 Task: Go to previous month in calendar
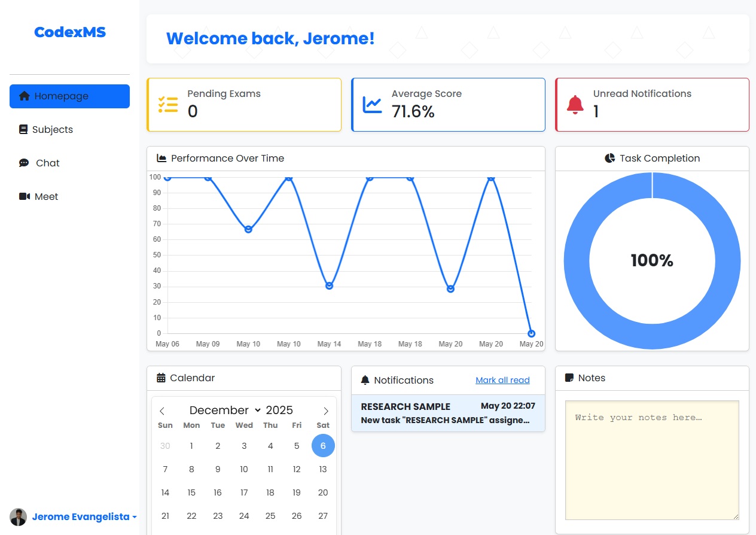(x=162, y=411)
